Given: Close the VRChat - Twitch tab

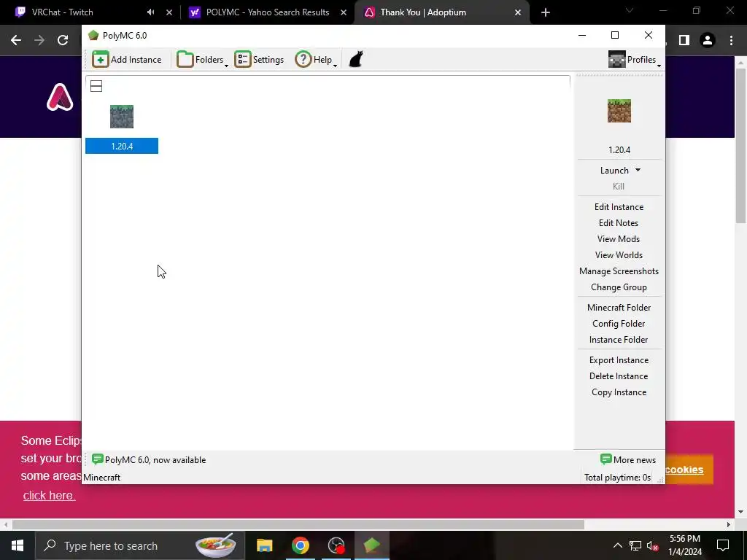Looking at the screenshot, I should [169, 12].
